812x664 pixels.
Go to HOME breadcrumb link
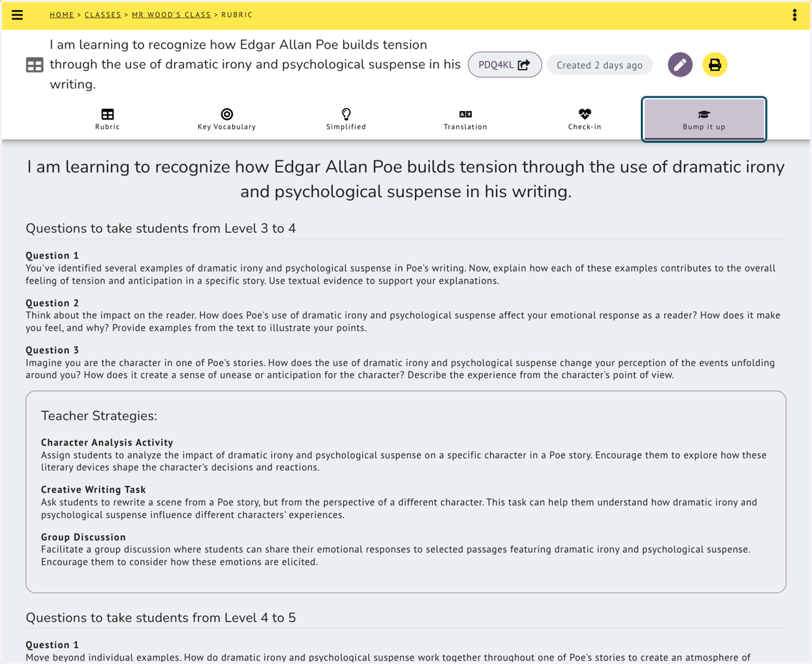click(x=62, y=15)
